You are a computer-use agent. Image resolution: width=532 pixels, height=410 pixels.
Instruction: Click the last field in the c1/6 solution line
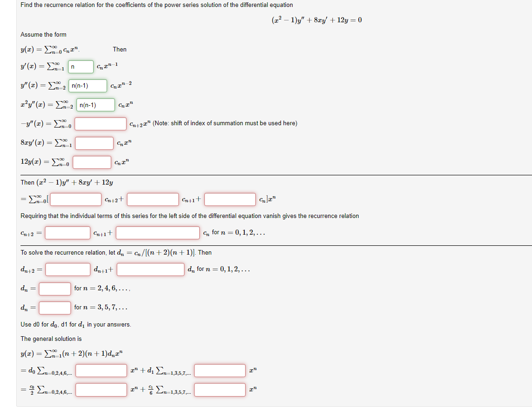pos(219,390)
